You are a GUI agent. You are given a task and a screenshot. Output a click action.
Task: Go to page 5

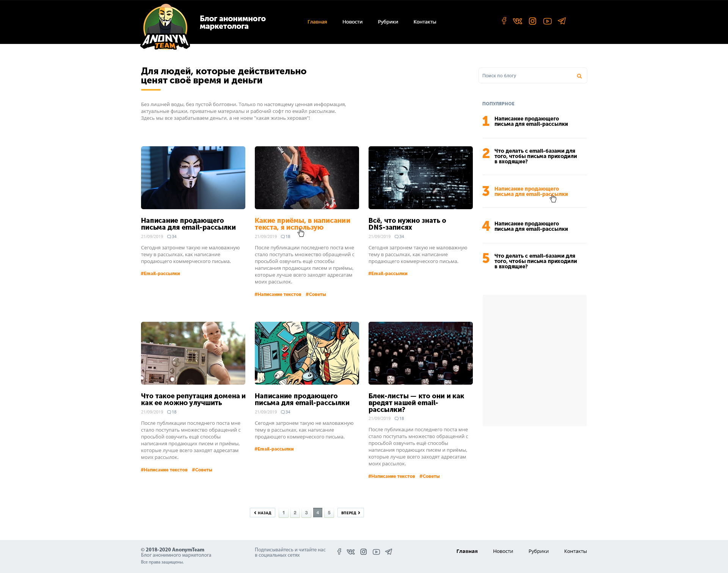[329, 513]
